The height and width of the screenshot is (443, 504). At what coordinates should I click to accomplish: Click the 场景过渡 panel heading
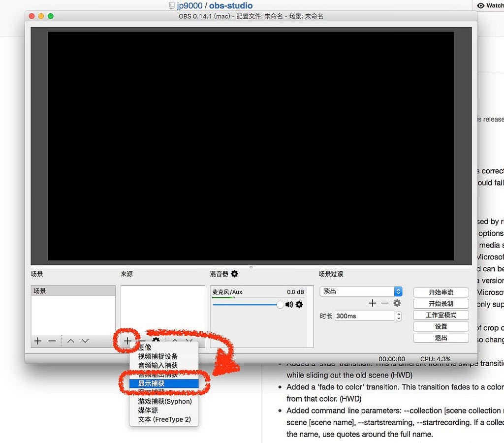tap(331, 274)
